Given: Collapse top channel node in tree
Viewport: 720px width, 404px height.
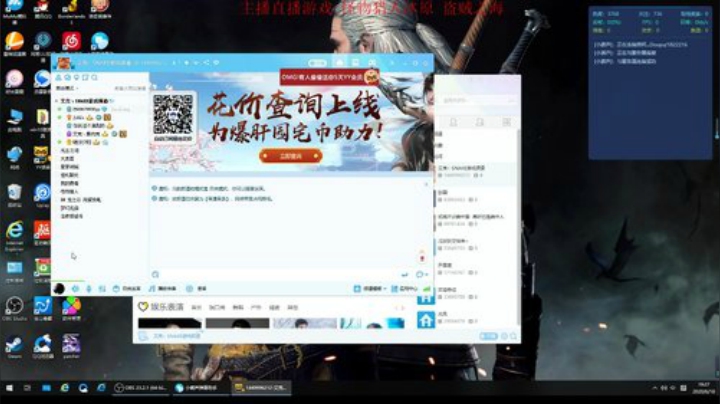Looking at the screenshot, I should [56, 101].
